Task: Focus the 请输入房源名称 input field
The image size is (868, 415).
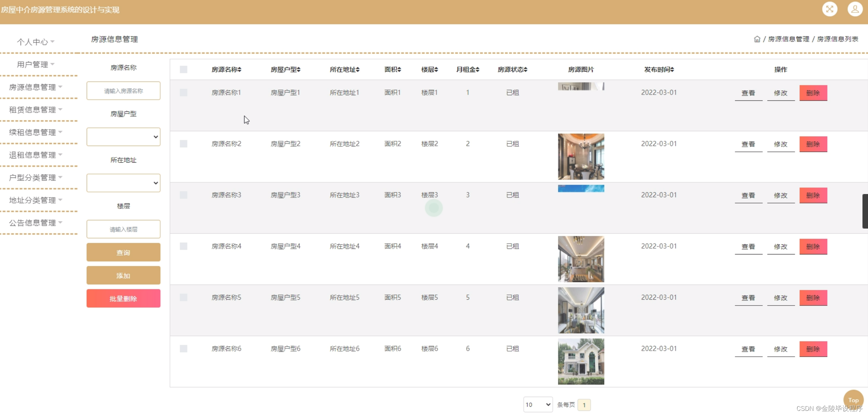Action: pyautogui.click(x=123, y=91)
